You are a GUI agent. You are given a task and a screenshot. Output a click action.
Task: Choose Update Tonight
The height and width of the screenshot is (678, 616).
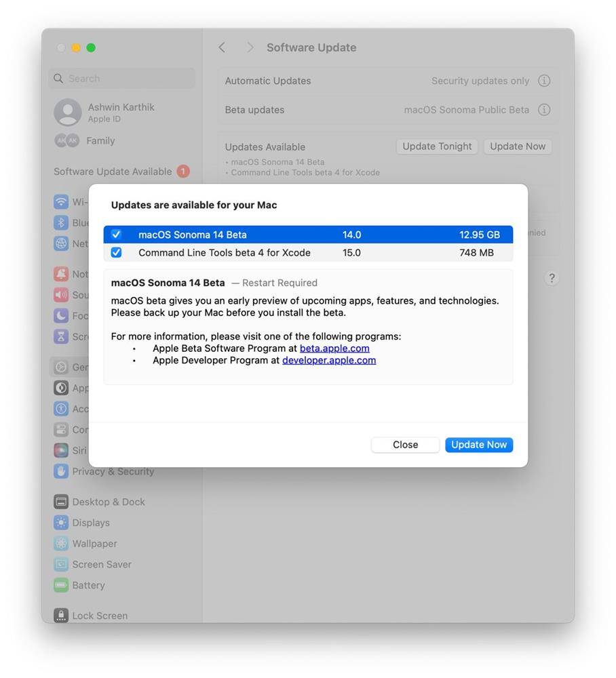coord(436,146)
